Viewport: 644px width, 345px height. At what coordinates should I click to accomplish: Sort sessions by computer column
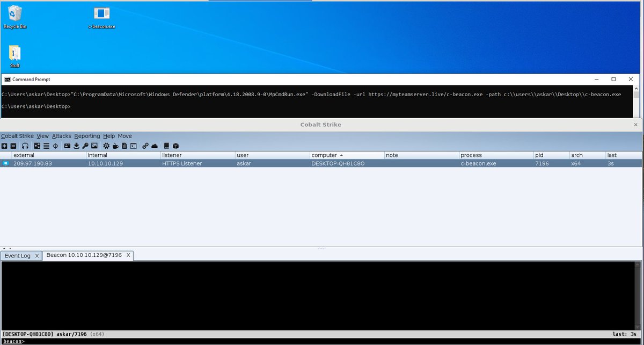[347, 155]
